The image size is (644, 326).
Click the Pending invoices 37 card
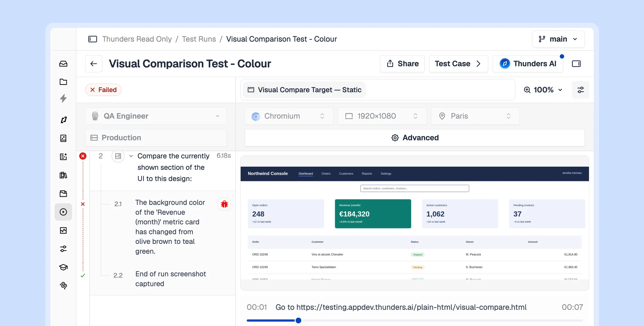547,214
